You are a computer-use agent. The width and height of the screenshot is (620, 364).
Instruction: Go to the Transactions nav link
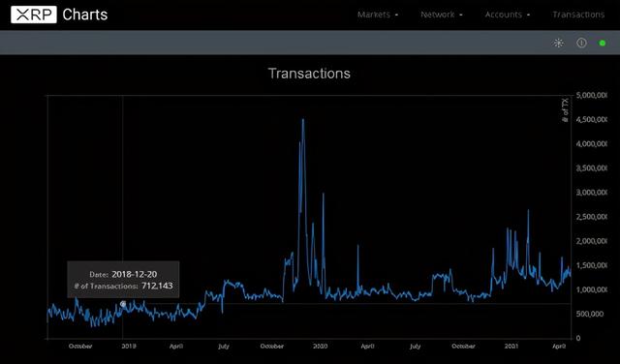pyautogui.click(x=578, y=15)
